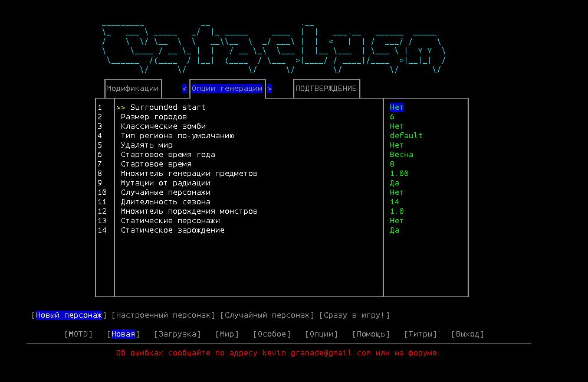Select the Удалять мир option

coord(147,145)
